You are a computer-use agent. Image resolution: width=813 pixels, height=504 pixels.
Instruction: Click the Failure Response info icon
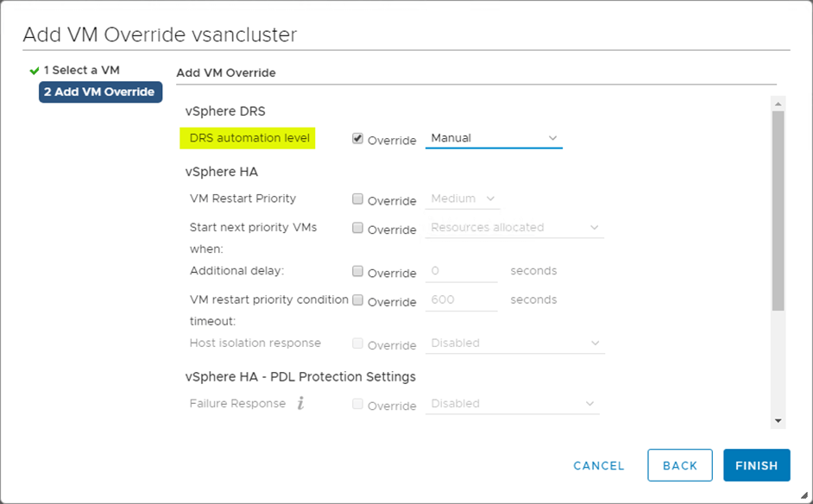point(300,403)
